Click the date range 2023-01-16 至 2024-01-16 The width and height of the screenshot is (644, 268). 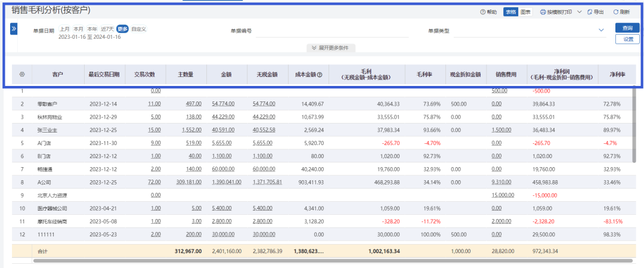tap(89, 37)
